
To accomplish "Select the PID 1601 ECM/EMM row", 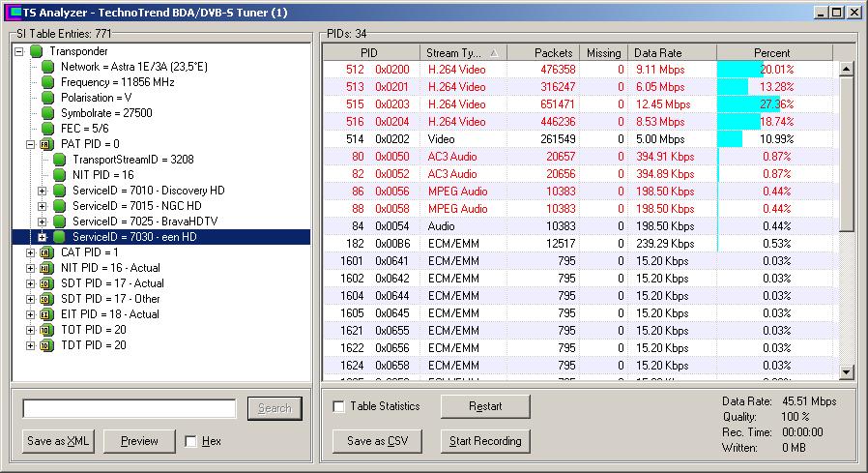I will click(578, 261).
